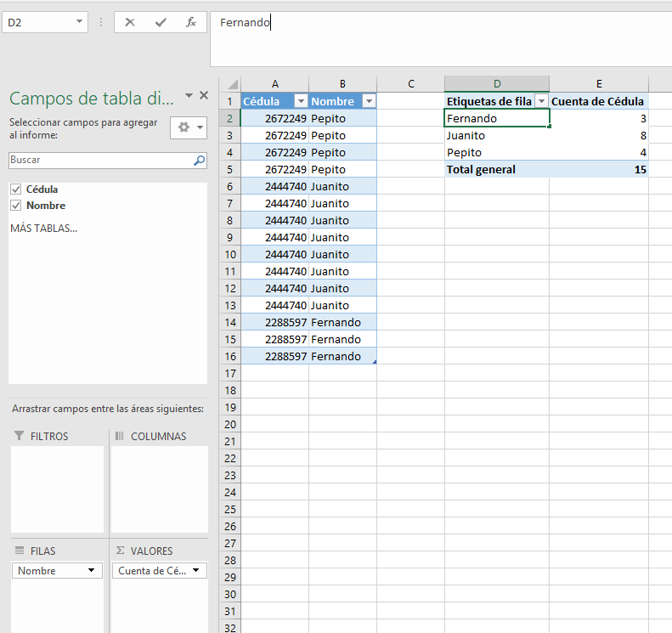672x633 pixels.
Task: Select row 1 header
Action: pyautogui.click(x=230, y=101)
